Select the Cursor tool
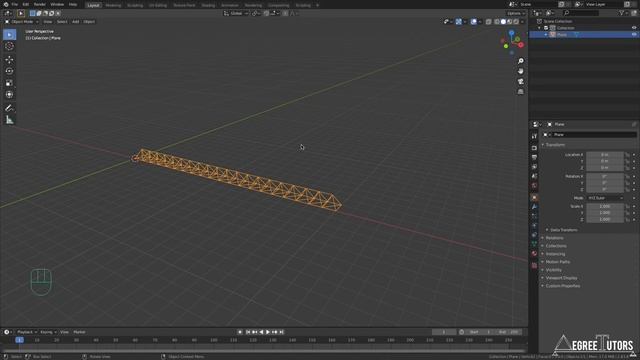Viewport: 640px width, 360px height. point(9,46)
